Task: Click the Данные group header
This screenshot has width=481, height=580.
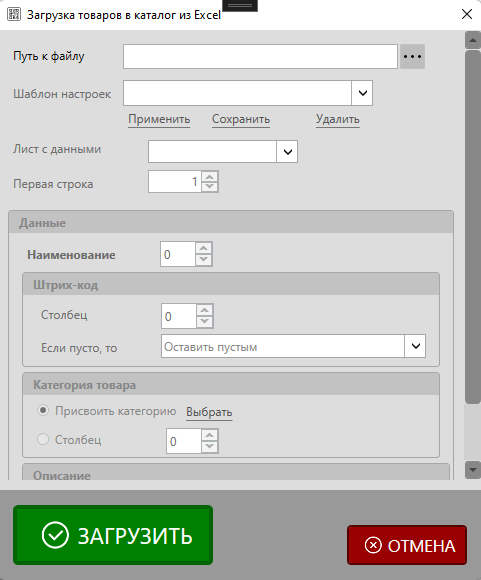Action: [x=231, y=222]
